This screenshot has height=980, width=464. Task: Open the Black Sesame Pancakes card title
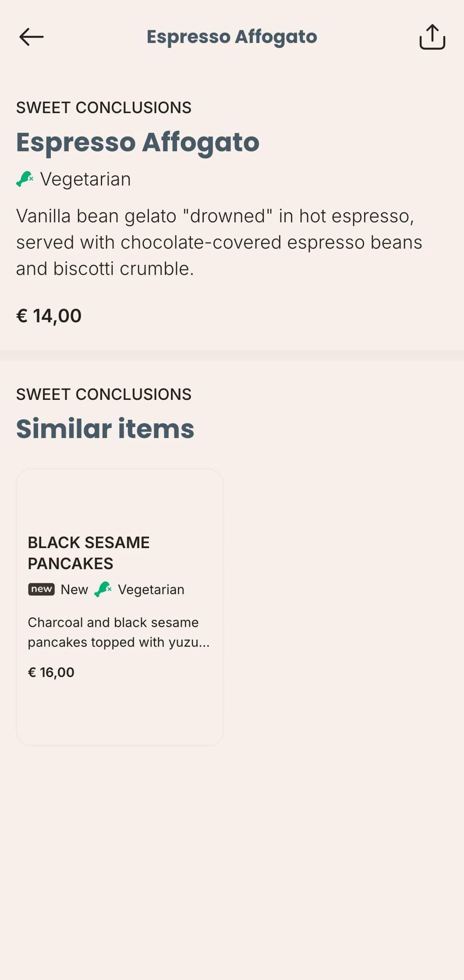[x=89, y=553]
